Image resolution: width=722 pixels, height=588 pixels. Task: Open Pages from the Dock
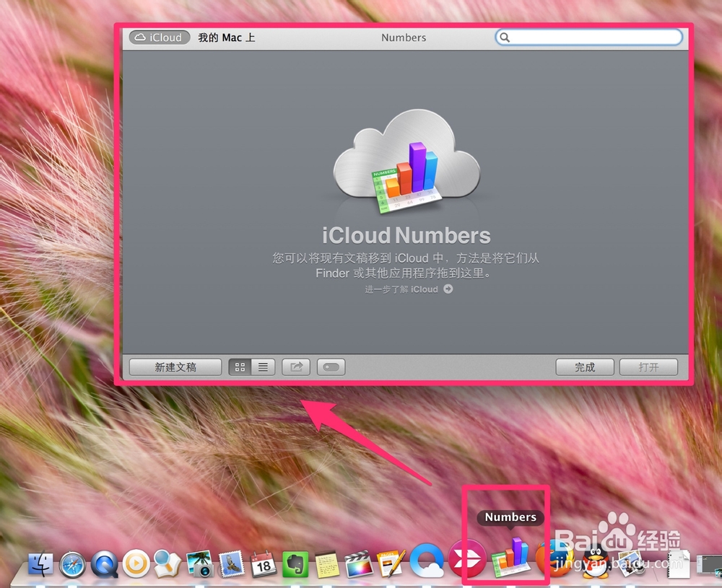pyautogui.click(x=391, y=563)
